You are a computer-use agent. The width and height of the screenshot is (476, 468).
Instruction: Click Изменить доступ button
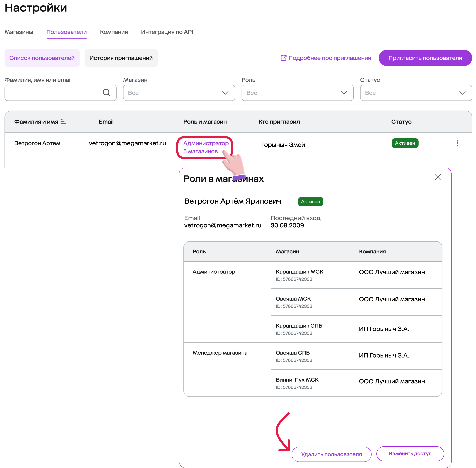point(410,453)
